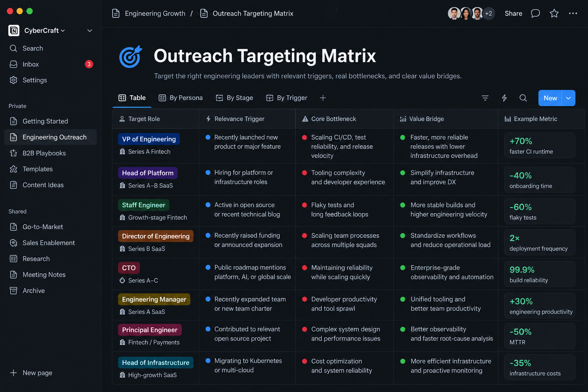588x392 pixels.
Task: Open the three-dot more options menu
Action: [x=573, y=13]
